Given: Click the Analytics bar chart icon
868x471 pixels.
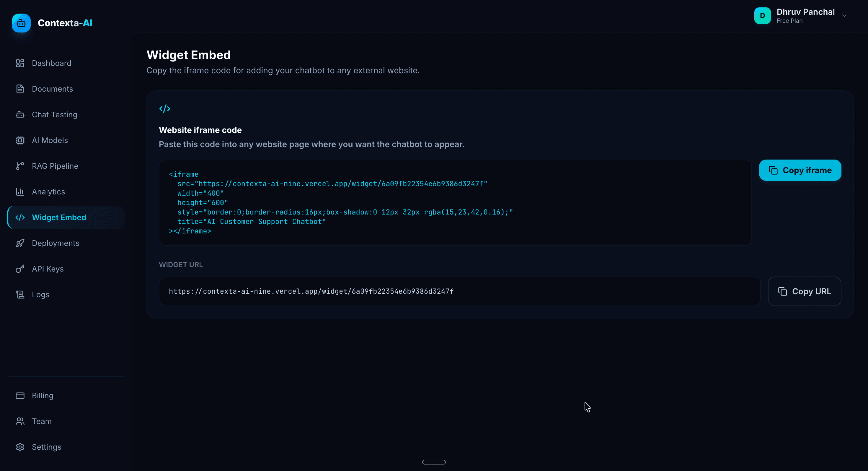Looking at the screenshot, I should click(x=20, y=192).
